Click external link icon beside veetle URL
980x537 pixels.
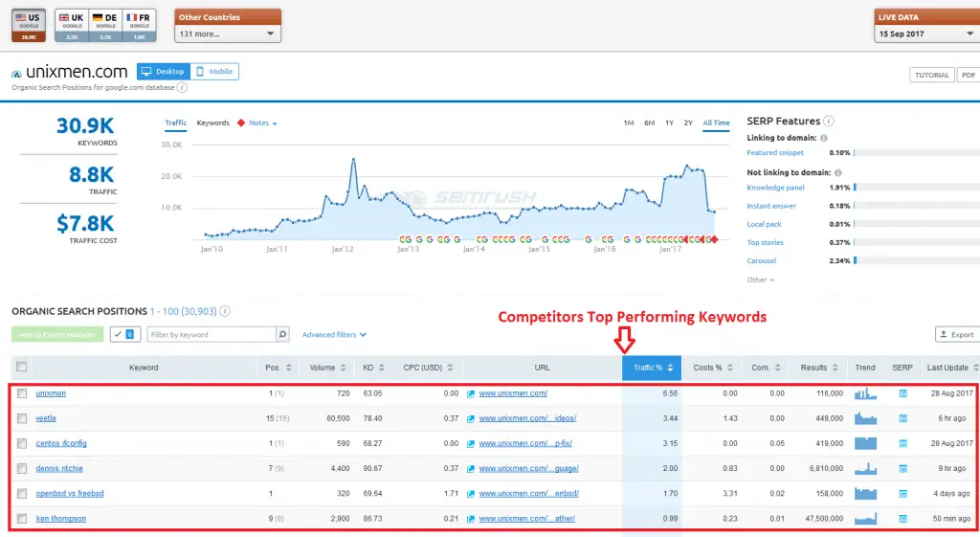point(471,418)
